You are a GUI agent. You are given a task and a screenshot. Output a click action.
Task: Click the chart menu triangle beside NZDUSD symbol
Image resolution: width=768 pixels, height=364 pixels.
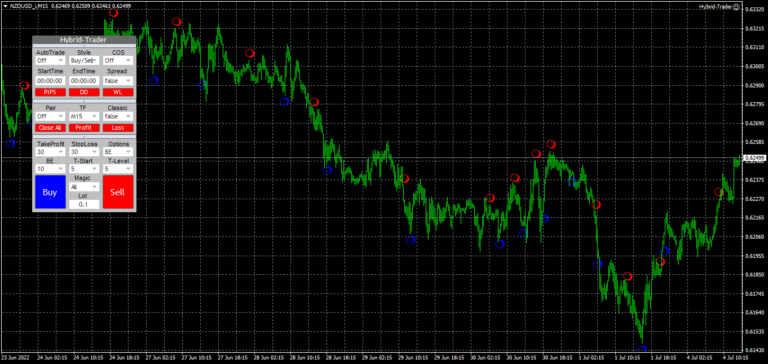tap(4, 5)
